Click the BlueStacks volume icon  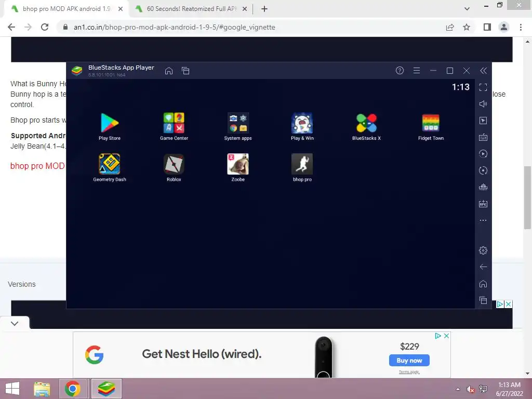pyautogui.click(x=483, y=104)
